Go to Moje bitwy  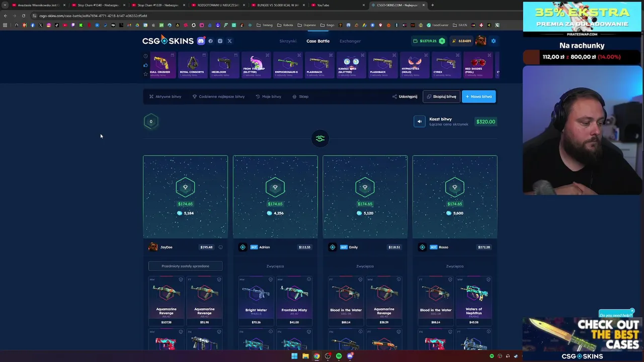click(x=268, y=97)
